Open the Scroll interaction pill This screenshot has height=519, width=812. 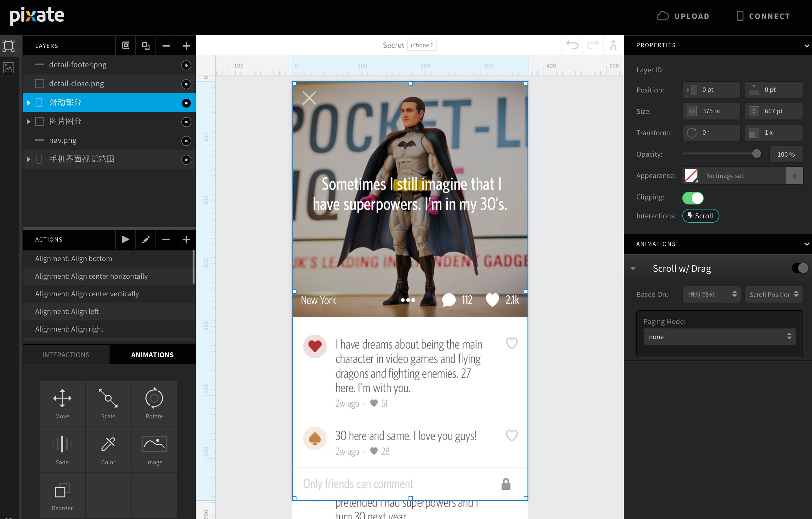coord(700,216)
